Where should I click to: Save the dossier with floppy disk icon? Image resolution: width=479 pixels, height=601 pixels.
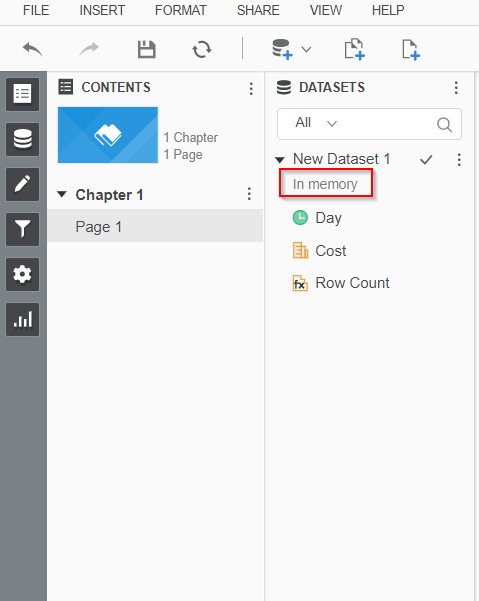coord(146,49)
